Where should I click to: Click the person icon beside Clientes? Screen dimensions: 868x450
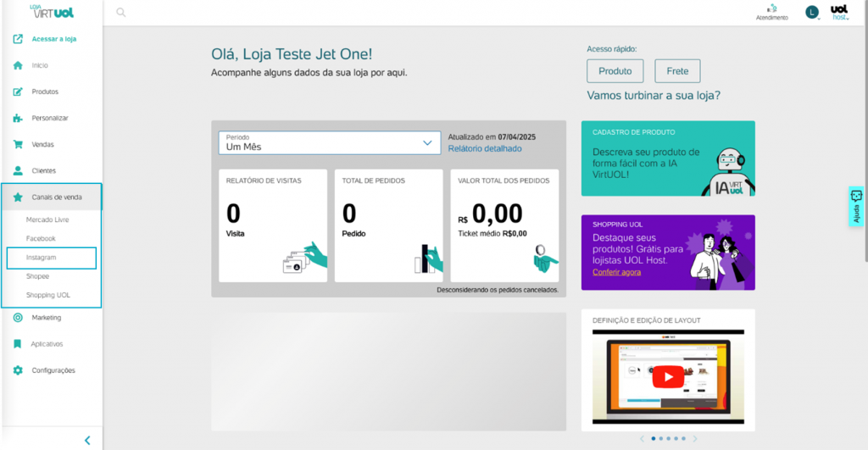click(18, 170)
